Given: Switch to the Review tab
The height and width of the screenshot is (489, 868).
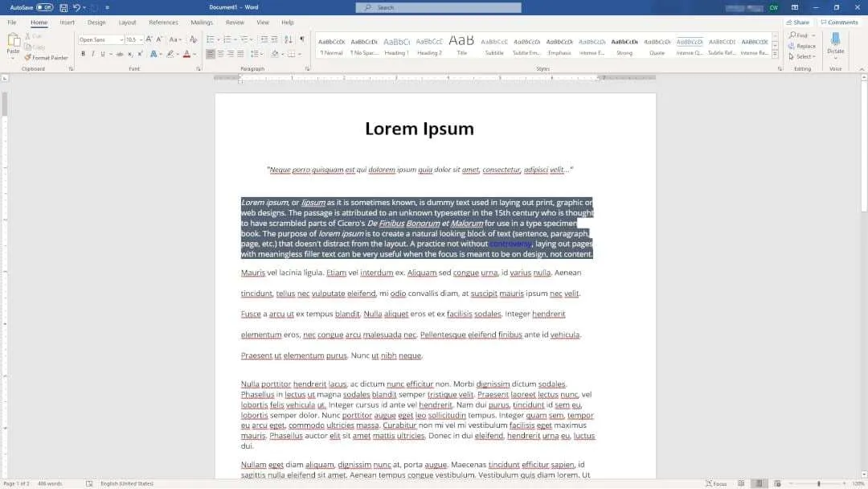Looking at the screenshot, I should 235,23.
